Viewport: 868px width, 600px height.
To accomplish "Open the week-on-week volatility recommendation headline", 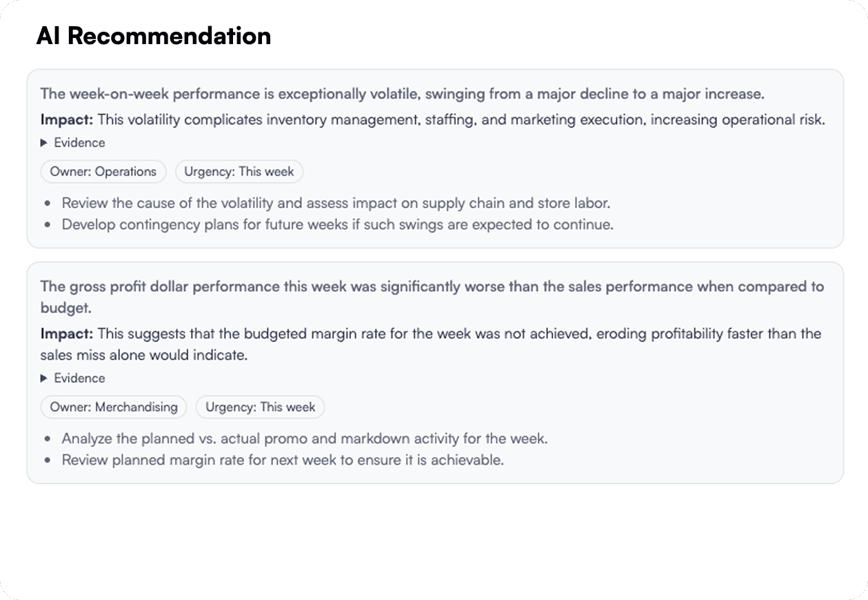I will 402,94.
